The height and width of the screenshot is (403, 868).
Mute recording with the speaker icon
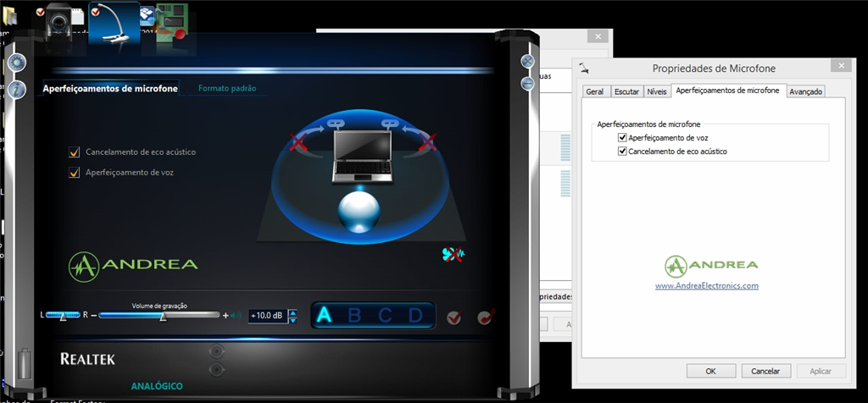click(236, 316)
